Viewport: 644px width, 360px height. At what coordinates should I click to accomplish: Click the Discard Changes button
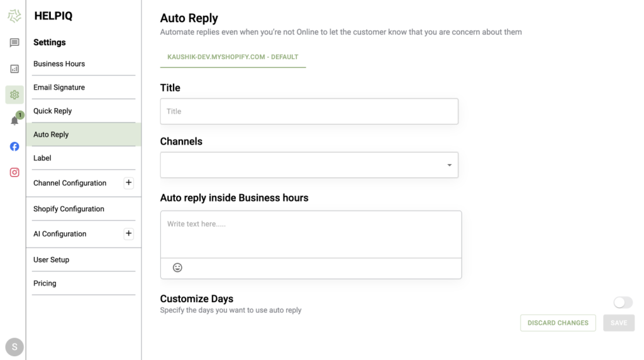coord(558,323)
